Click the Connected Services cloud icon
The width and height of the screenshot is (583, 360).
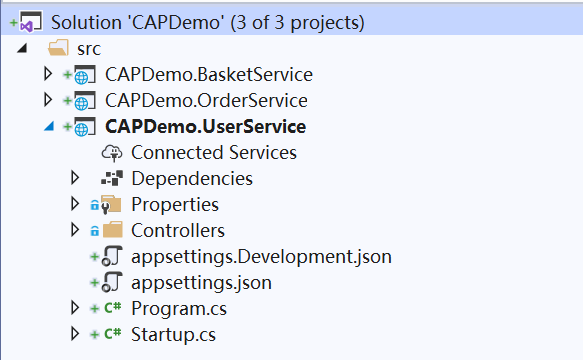112,152
